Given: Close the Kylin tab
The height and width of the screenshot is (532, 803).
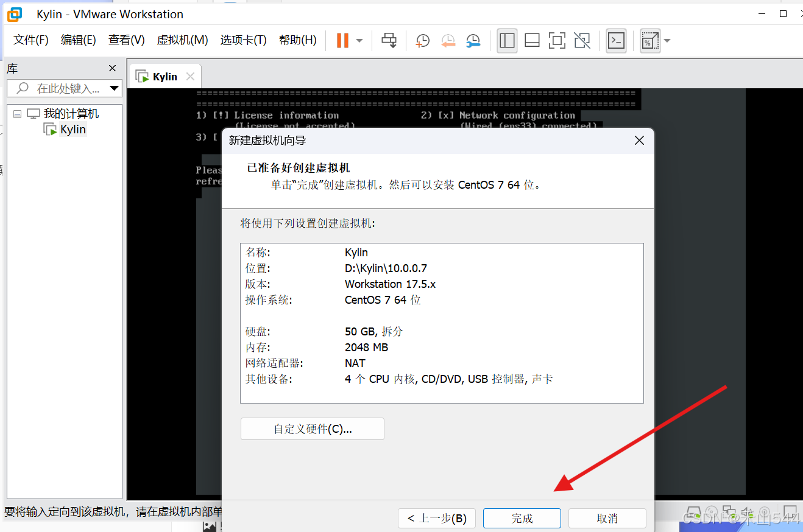Looking at the screenshot, I should 190,77.
